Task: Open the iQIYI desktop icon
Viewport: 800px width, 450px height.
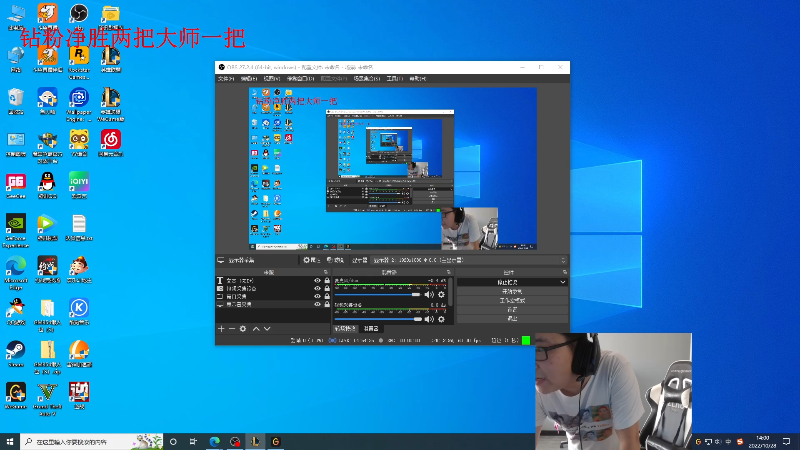Action: pyautogui.click(x=79, y=186)
